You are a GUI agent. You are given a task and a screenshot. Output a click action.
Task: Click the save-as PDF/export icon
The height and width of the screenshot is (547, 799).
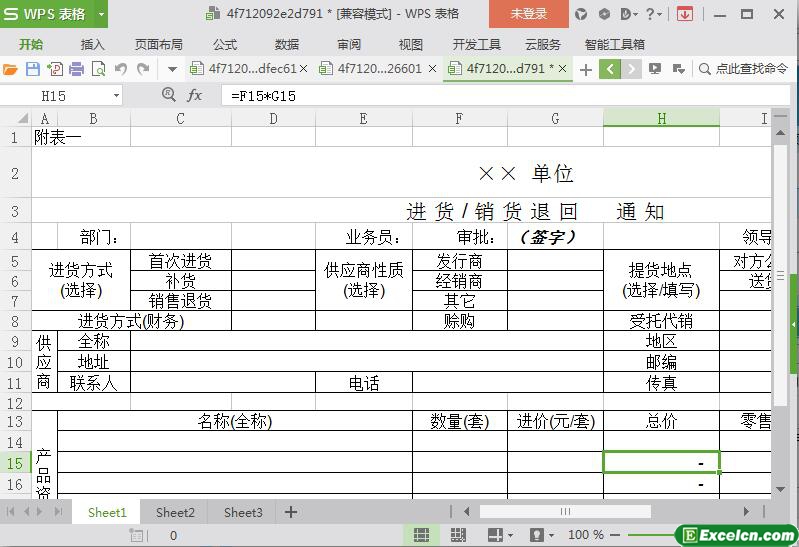click(55, 69)
